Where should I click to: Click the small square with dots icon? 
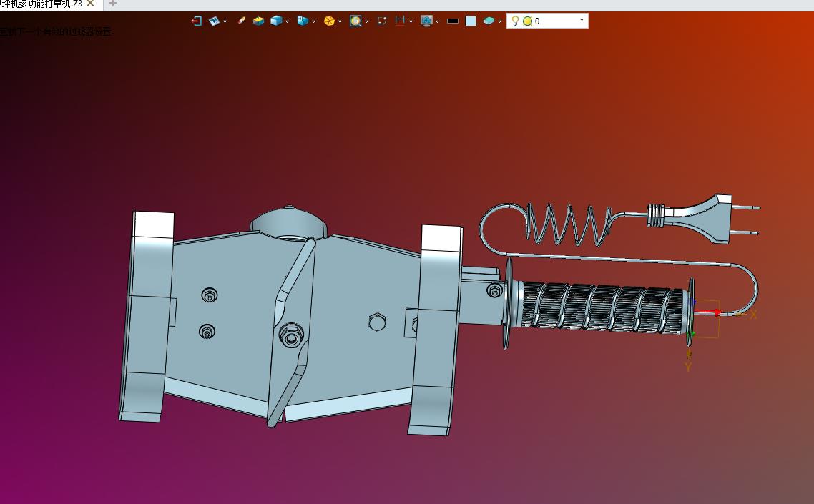click(x=382, y=21)
